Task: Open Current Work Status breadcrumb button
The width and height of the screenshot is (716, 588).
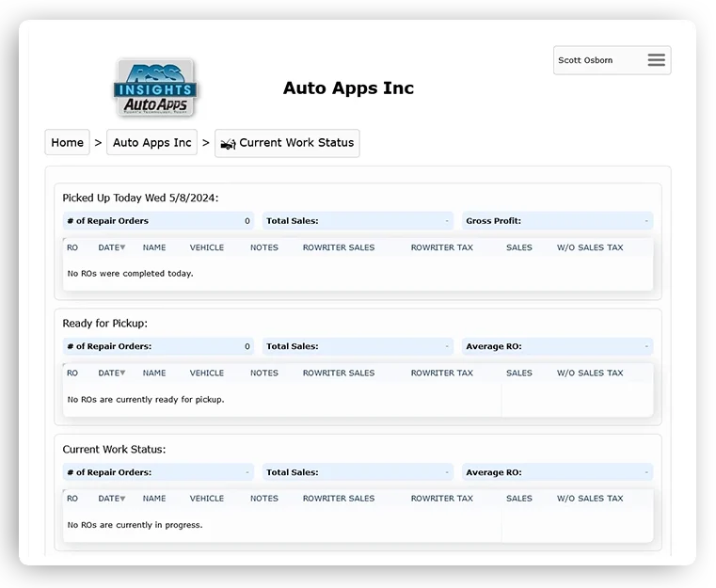Action: coord(287,143)
